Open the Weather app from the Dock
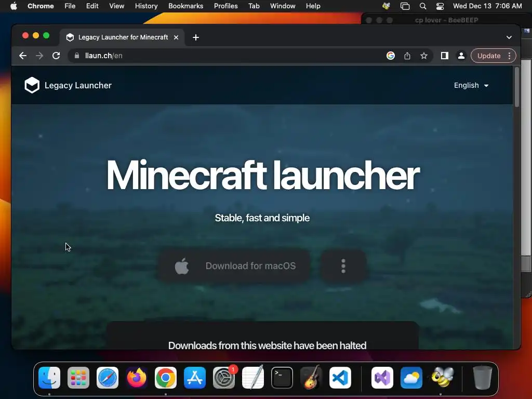 coord(411,378)
